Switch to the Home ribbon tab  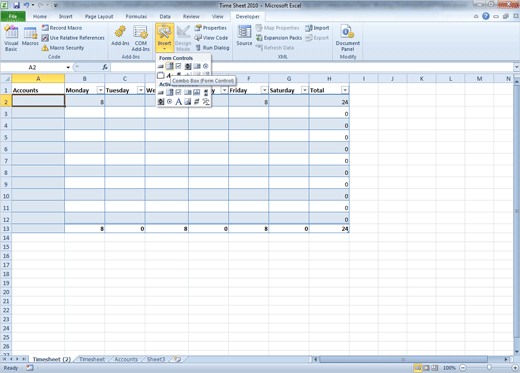point(40,16)
